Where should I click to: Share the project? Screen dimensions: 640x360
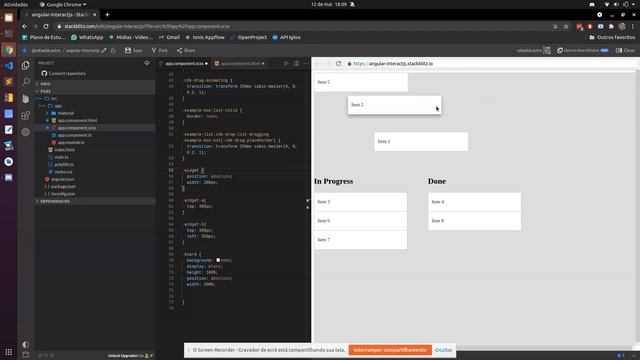[x=186, y=50]
